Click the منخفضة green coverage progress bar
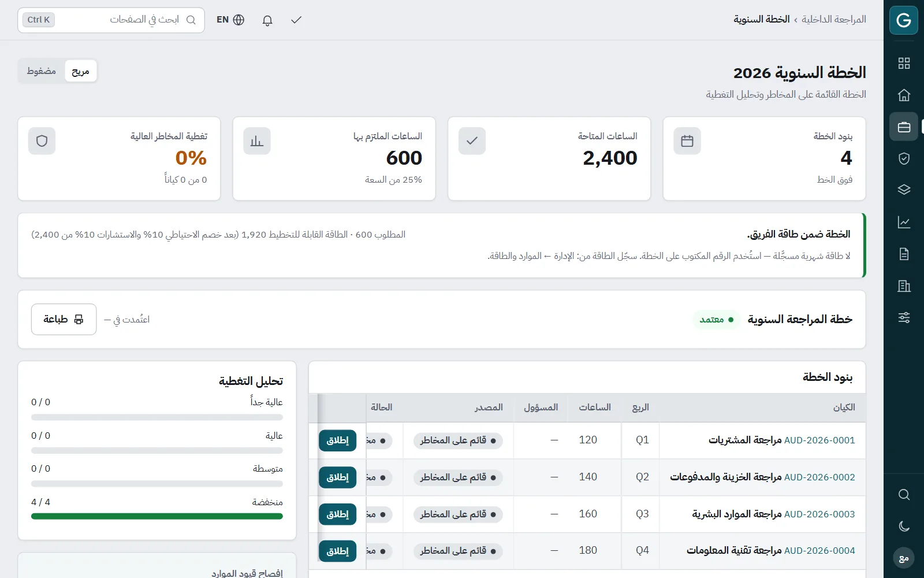Screen dimensions: 924x578 click(x=157, y=517)
